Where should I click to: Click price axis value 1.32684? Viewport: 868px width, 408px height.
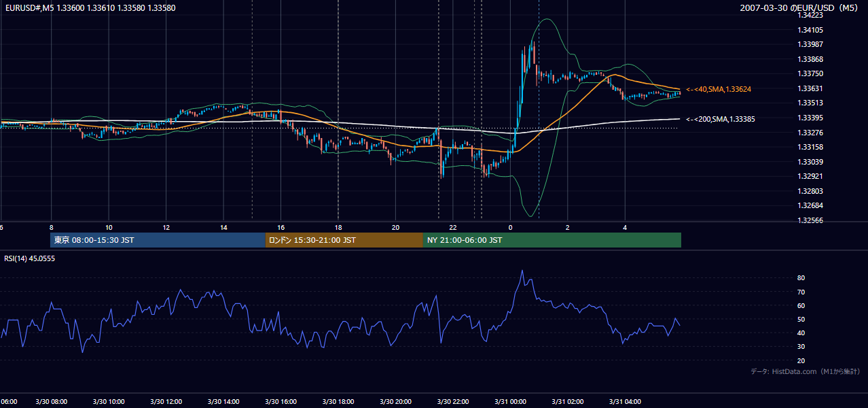coord(811,205)
